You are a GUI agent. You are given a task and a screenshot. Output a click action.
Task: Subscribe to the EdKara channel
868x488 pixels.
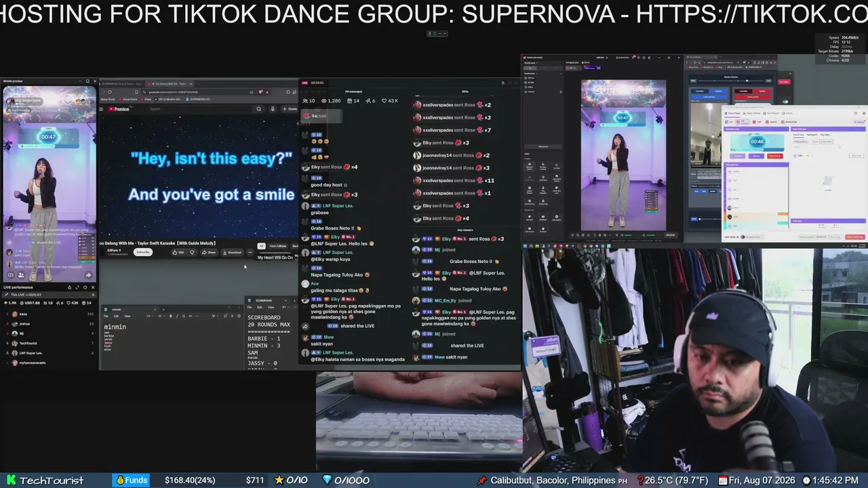tap(142, 252)
